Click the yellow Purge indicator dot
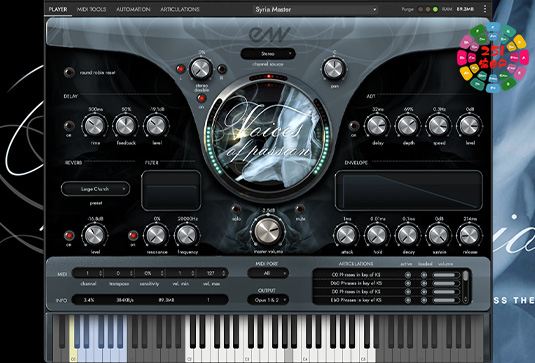This screenshot has height=363, width=535. (x=428, y=10)
